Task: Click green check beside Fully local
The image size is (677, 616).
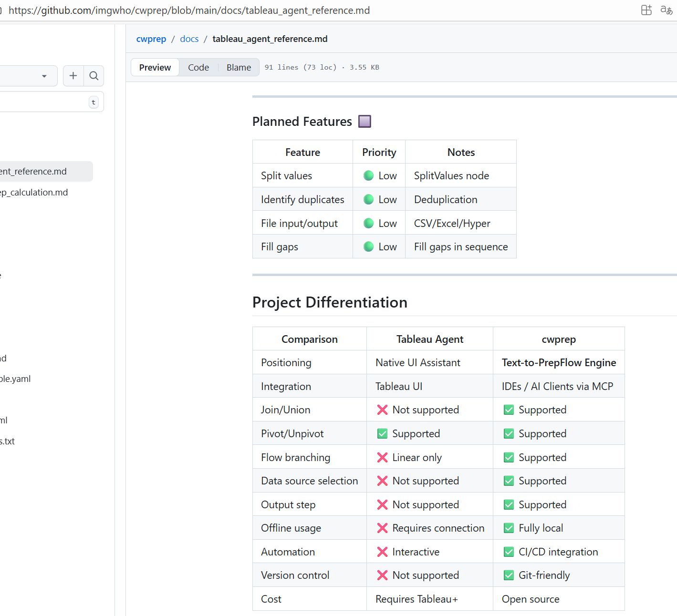Action: [509, 528]
